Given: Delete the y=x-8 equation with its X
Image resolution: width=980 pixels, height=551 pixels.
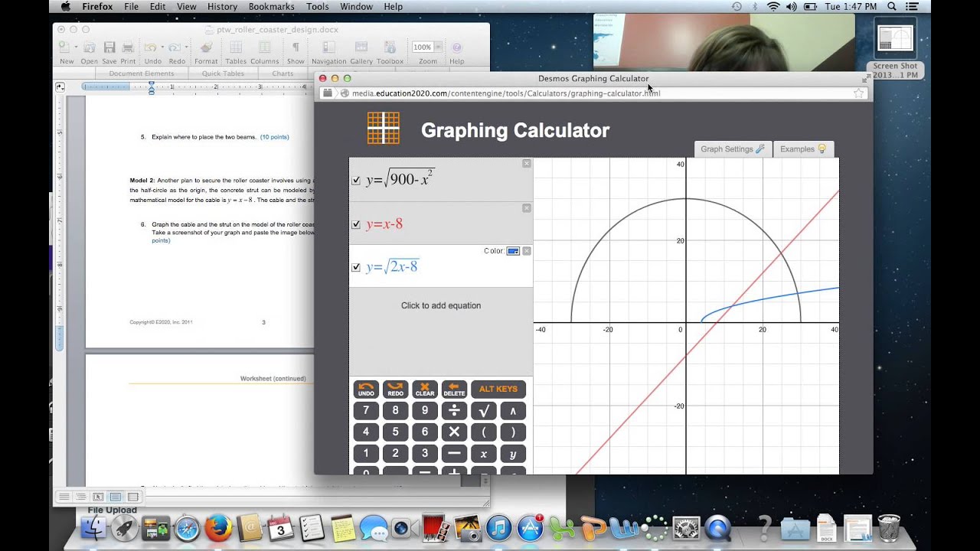Looking at the screenshot, I should click(527, 207).
